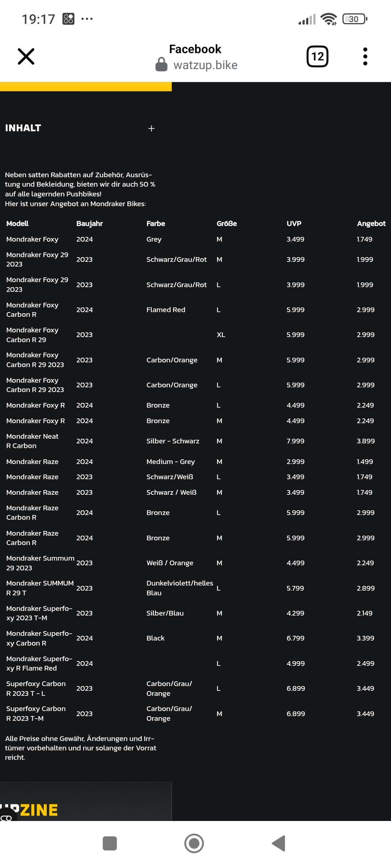Select the Mondraker Neat R Carbon row
The image size is (391, 868).
[x=32, y=441]
